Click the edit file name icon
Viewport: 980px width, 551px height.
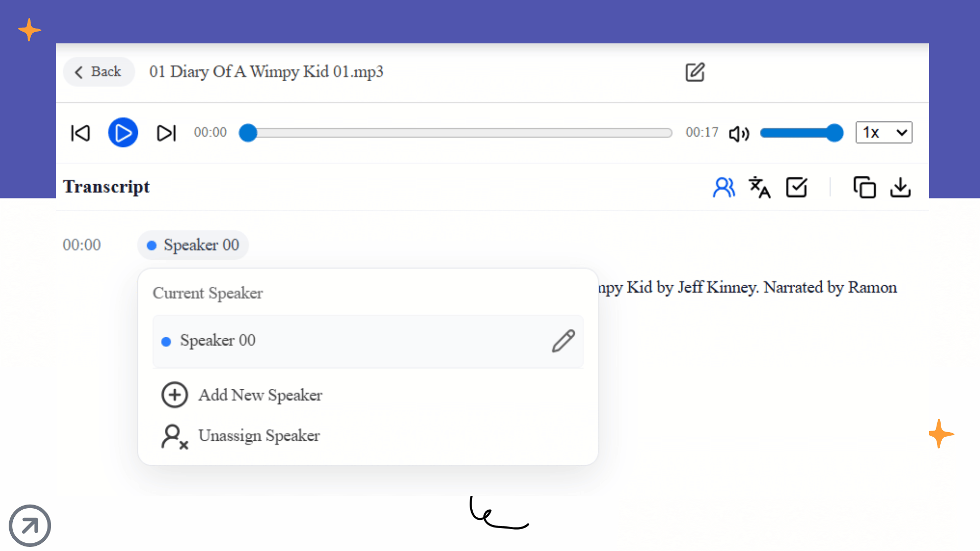pos(695,72)
